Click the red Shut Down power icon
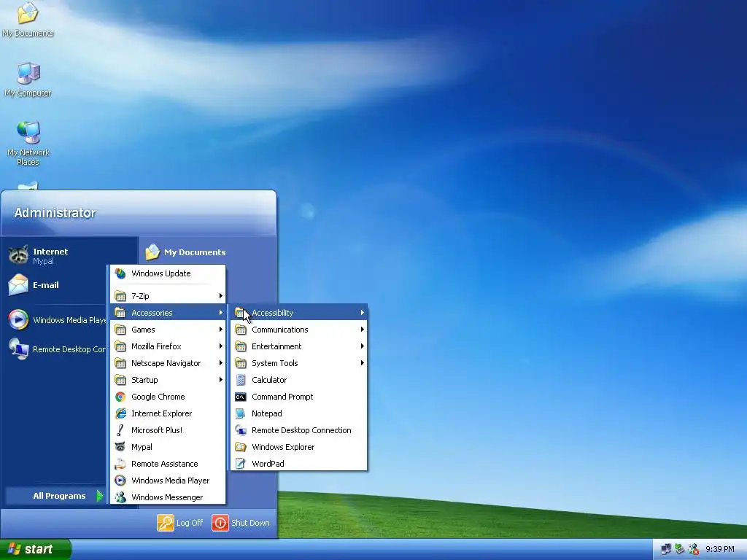Viewport: 747px width, 560px height. click(220, 522)
